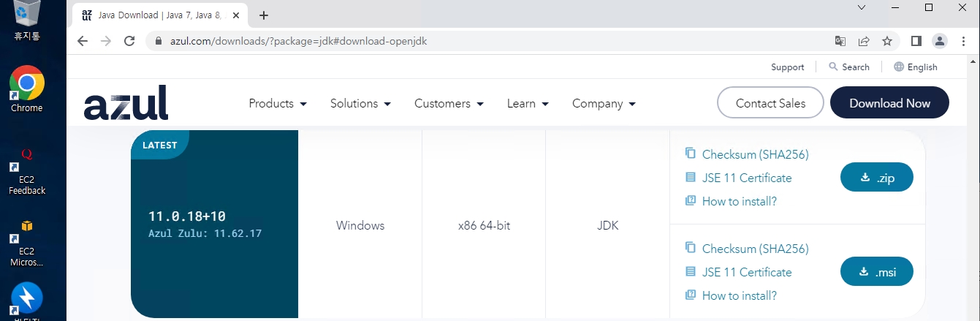This screenshot has width=980, height=321.
Task: Open Checksum (SHA256) link for .msi
Action: click(755, 249)
